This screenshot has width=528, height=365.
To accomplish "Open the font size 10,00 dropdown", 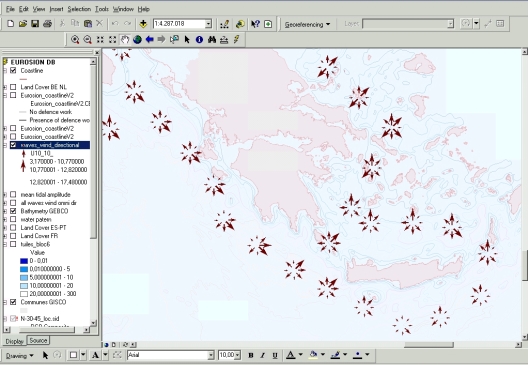I will [x=238, y=355].
